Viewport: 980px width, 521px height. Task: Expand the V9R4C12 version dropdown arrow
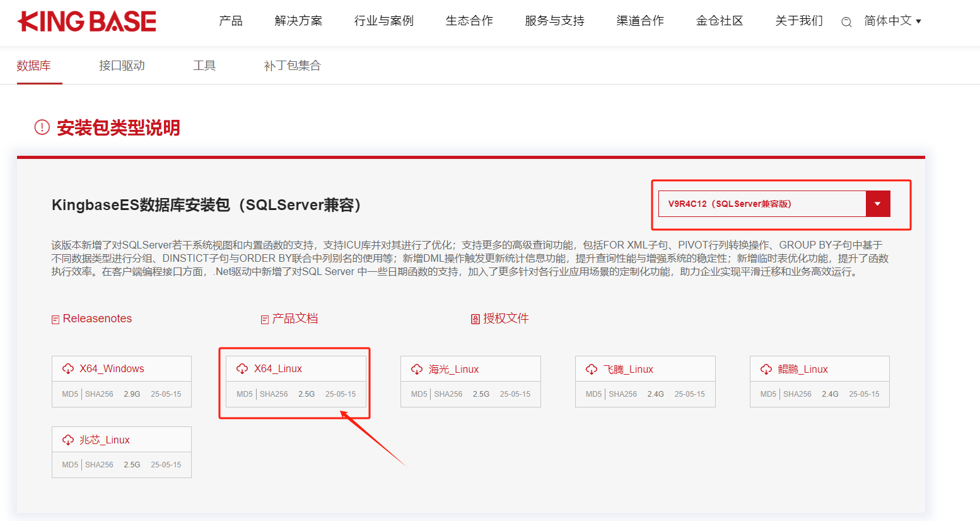coord(877,204)
